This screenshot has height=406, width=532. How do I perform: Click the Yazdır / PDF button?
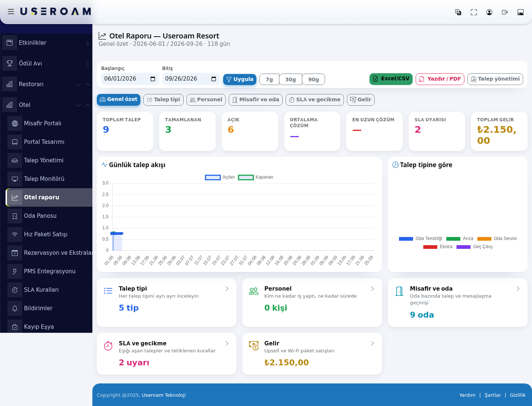440,79
